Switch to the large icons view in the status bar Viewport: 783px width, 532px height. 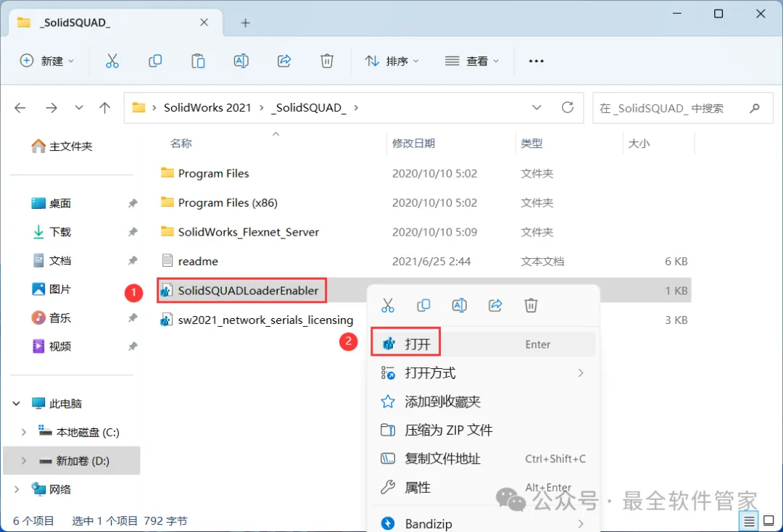click(x=769, y=521)
